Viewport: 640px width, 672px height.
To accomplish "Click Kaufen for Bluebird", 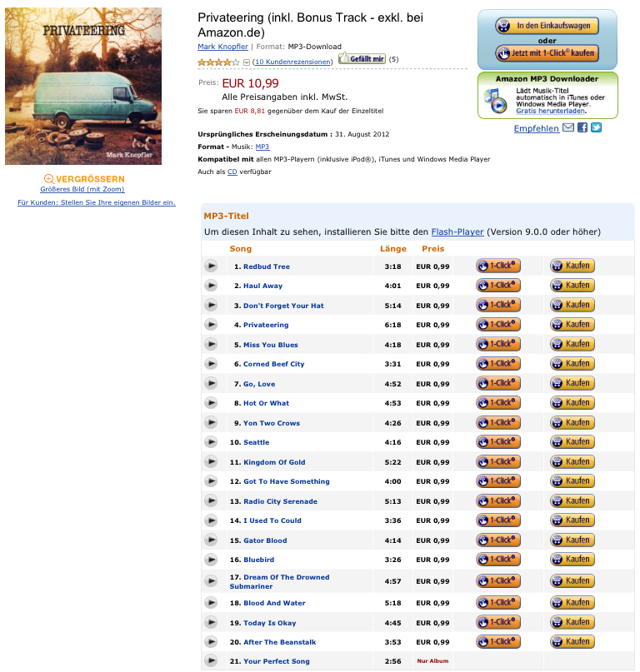I will (572, 560).
